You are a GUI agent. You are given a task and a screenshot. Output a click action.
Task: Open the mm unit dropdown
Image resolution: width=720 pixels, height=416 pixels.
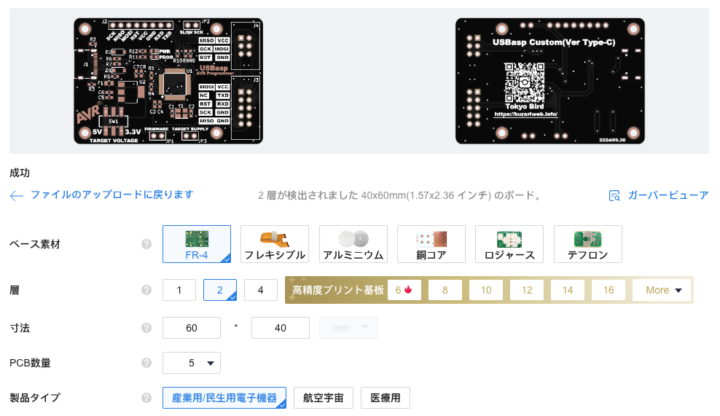[x=348, y=328]
